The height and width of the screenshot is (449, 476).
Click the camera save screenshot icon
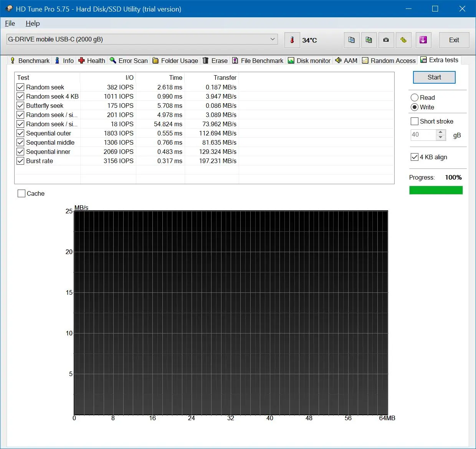(x=386, y=40)
